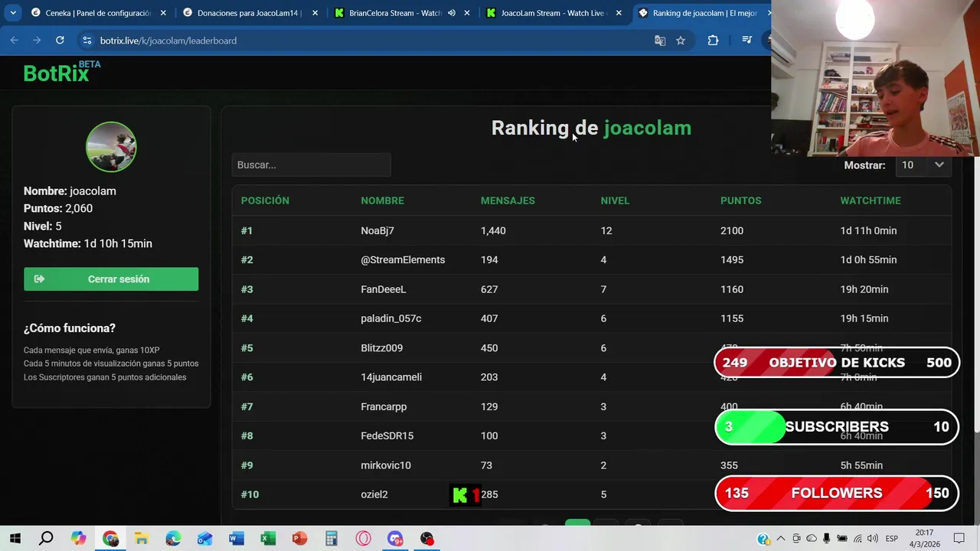Image resolution: width=980 pixels, height=551 pixels.
Task: Open PowerPoint from the taskbar
Action: click(299, 539)
